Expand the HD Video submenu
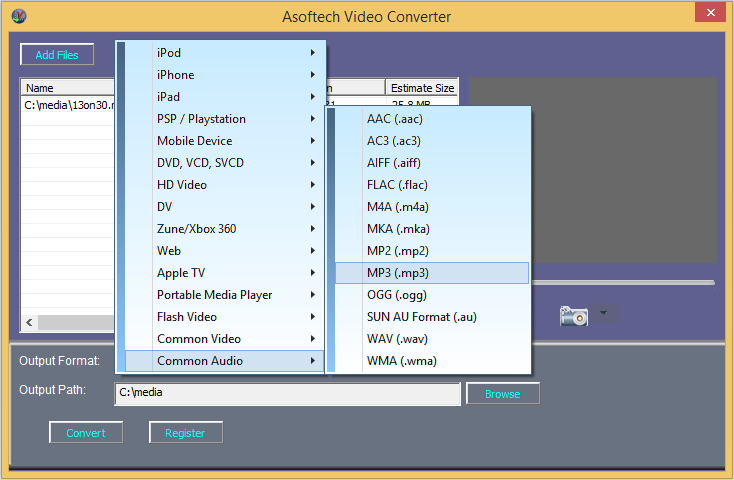The height and width of the screenshot is (480, 734). click(225, 185)
